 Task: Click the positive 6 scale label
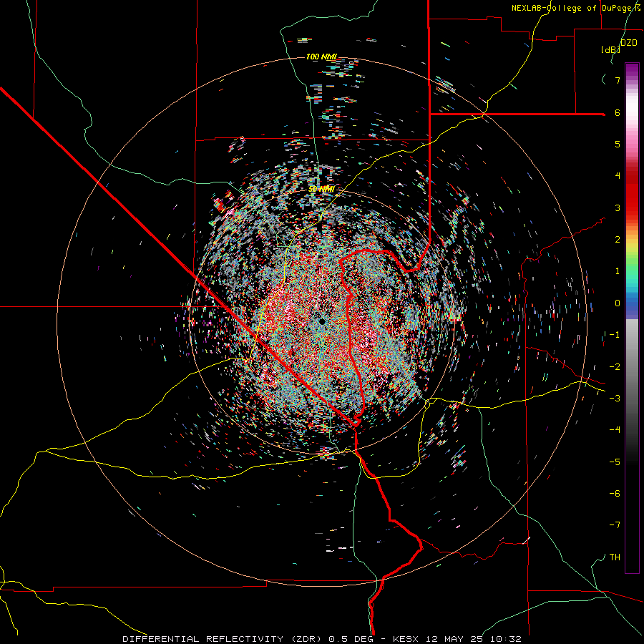(x=618, y=112)
